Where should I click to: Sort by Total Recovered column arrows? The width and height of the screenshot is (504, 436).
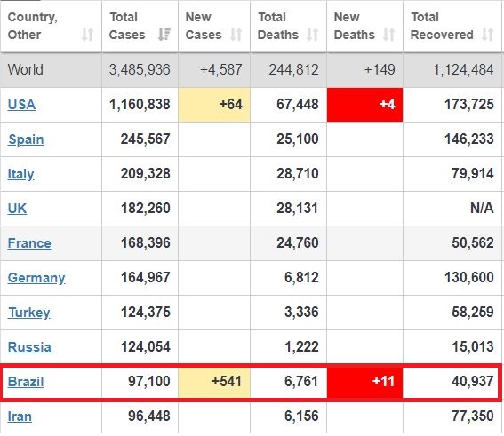(x=487, y=35)
